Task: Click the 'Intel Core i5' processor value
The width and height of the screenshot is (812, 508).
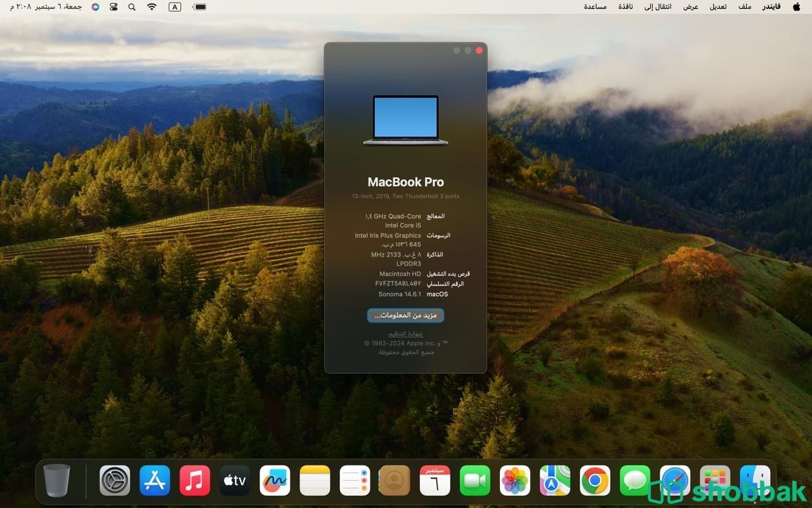Action: (x=403, y=225)
